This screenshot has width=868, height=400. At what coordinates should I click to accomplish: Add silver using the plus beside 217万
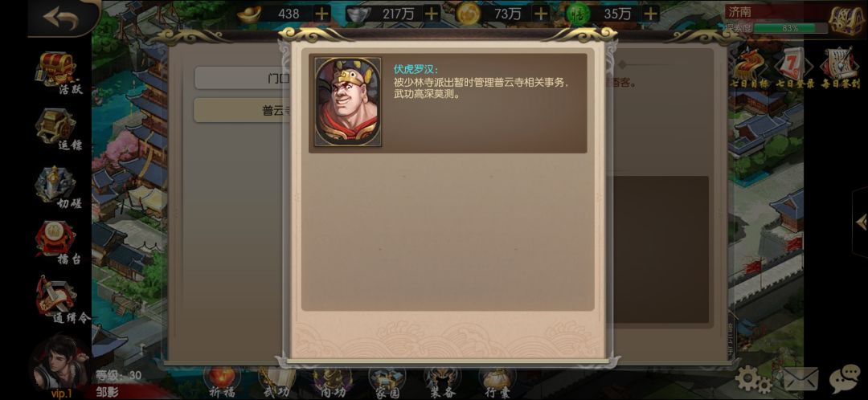click(x=432, y=14)
